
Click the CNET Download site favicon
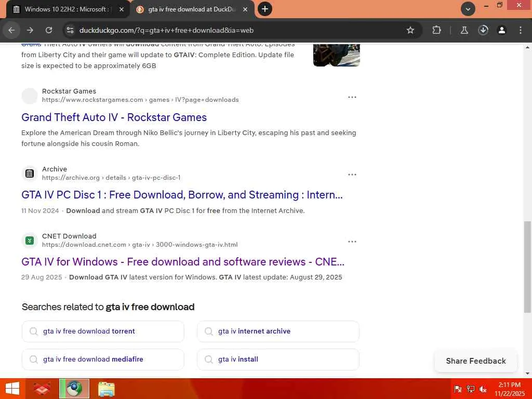(30, 241)
